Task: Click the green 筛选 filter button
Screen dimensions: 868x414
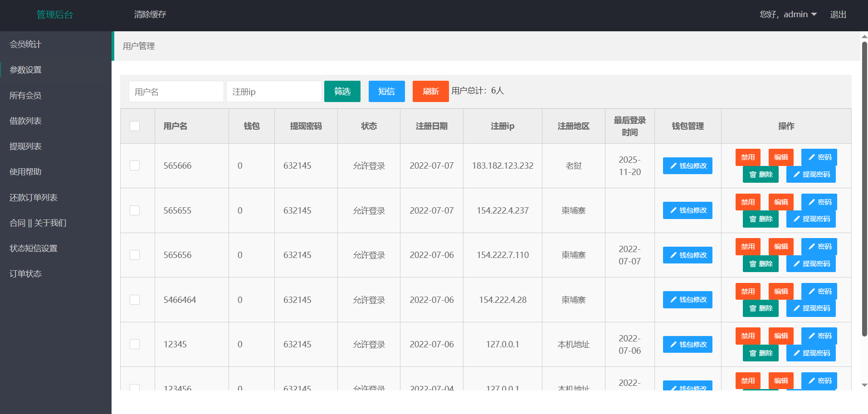Action: 342,92
